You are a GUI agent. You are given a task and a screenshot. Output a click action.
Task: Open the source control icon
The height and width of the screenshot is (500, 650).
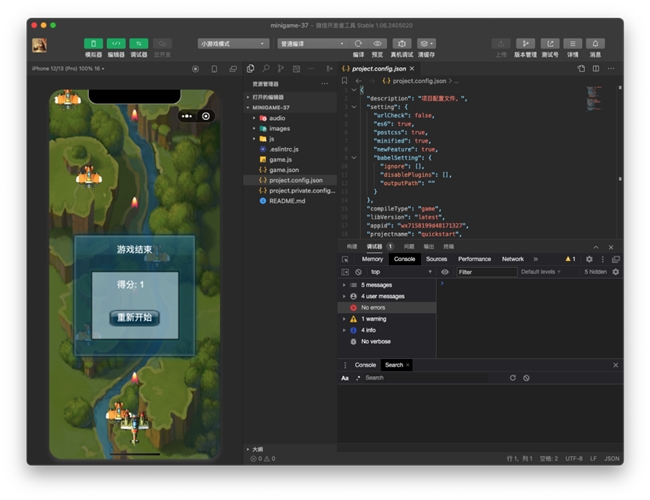pyautogui.click(x=281, y=68)
